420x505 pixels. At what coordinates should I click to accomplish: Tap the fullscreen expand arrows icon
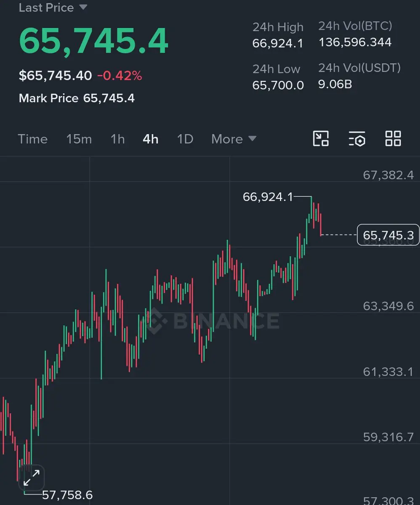[x=32, y=478]
